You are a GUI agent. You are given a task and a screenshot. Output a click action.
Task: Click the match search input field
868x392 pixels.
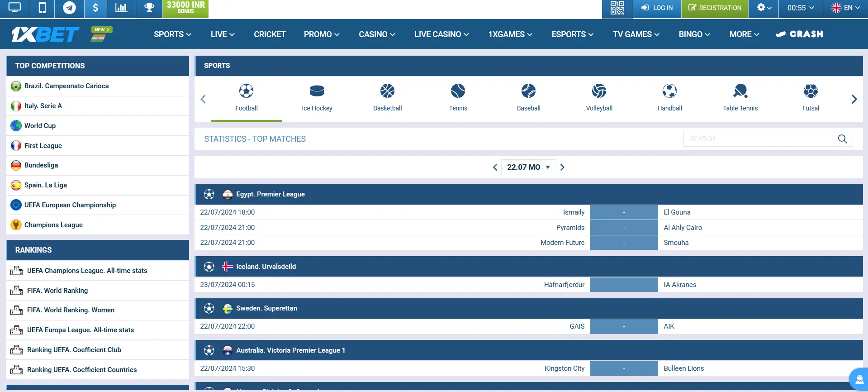pos(760,139)
